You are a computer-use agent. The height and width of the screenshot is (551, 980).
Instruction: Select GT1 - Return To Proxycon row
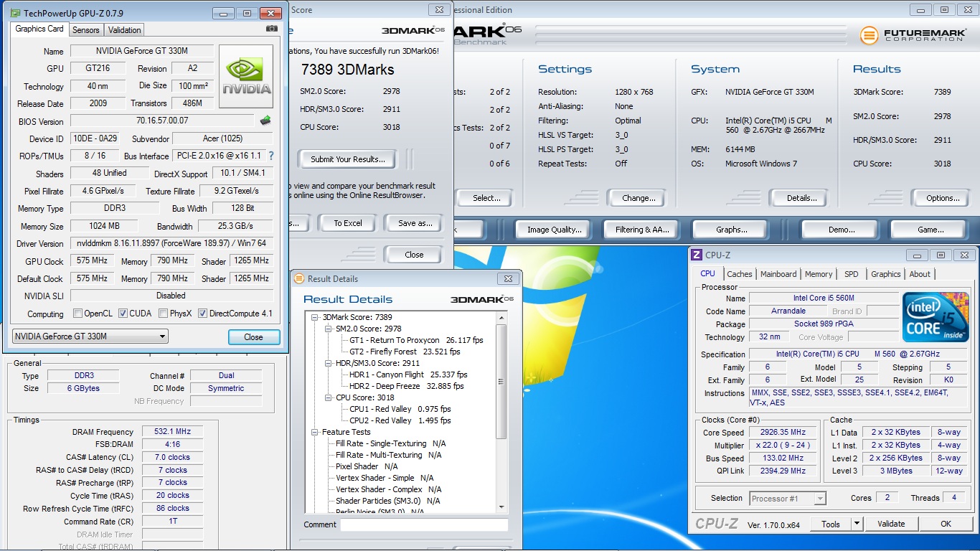pyautogui.click(x=416, y=340)
